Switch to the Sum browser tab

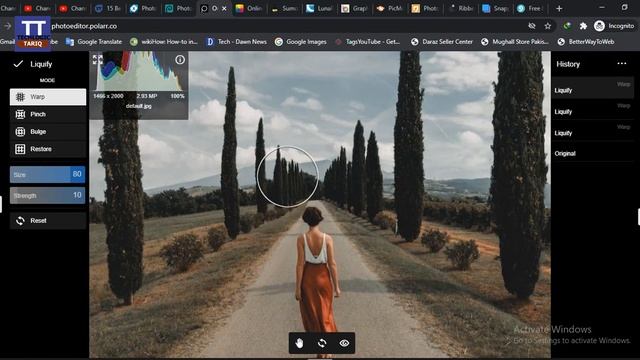[x=285, y=8]
